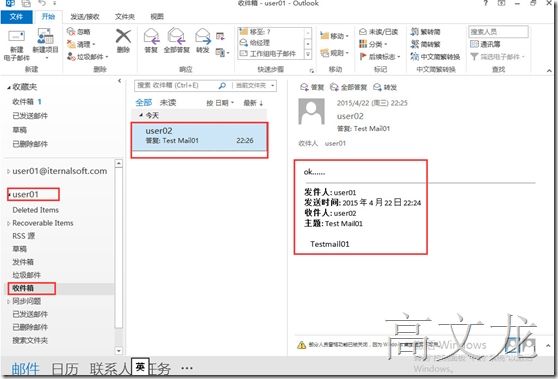This screenshot has height=379, width=558.
Task: Open the 日历 (Calendar) navigation view
Action: (x=64, y=369)
